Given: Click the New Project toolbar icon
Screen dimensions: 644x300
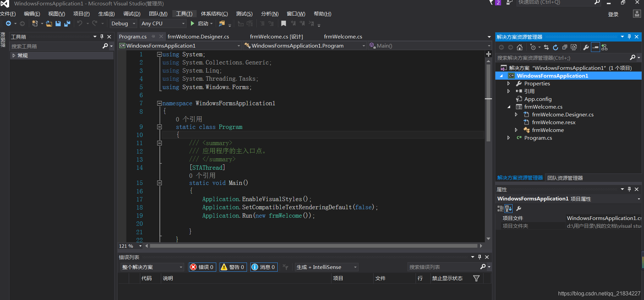Looking at the screenshot, I should click(35, 23).
